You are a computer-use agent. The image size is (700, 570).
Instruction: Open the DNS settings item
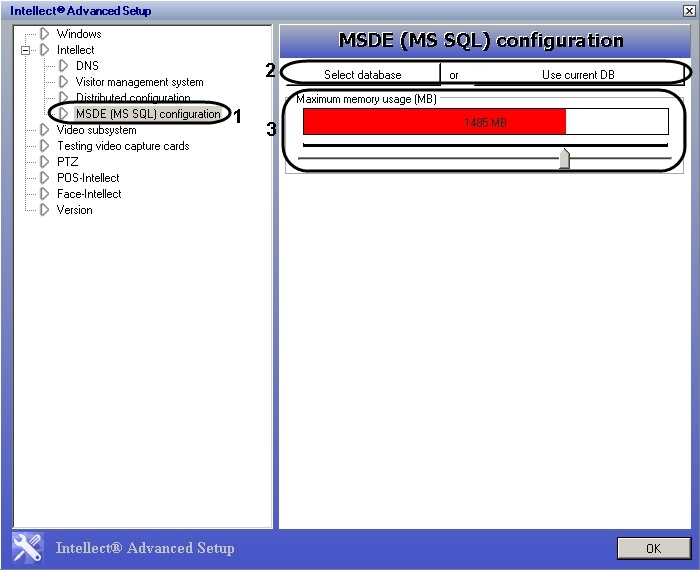tap(87, 66)
